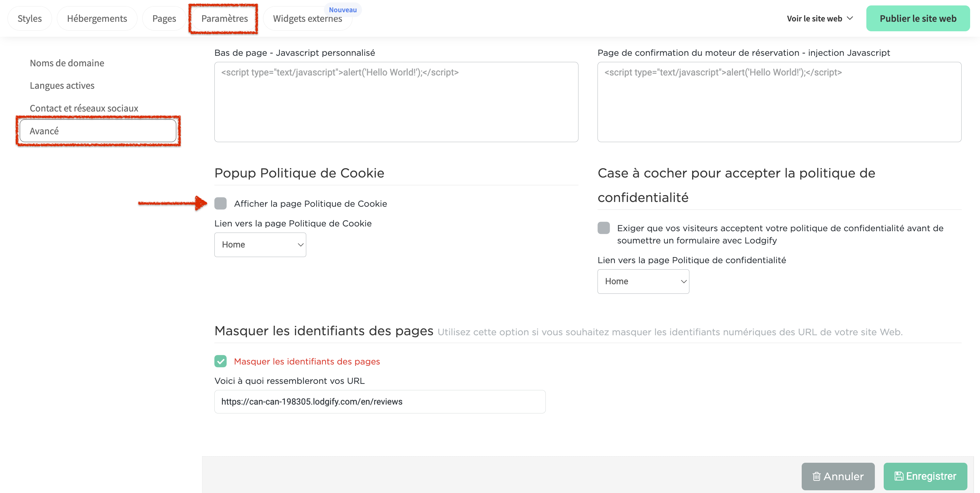Open the Pages tab
The height and width of the screenshot is (493, 980).
click(164, 18)
